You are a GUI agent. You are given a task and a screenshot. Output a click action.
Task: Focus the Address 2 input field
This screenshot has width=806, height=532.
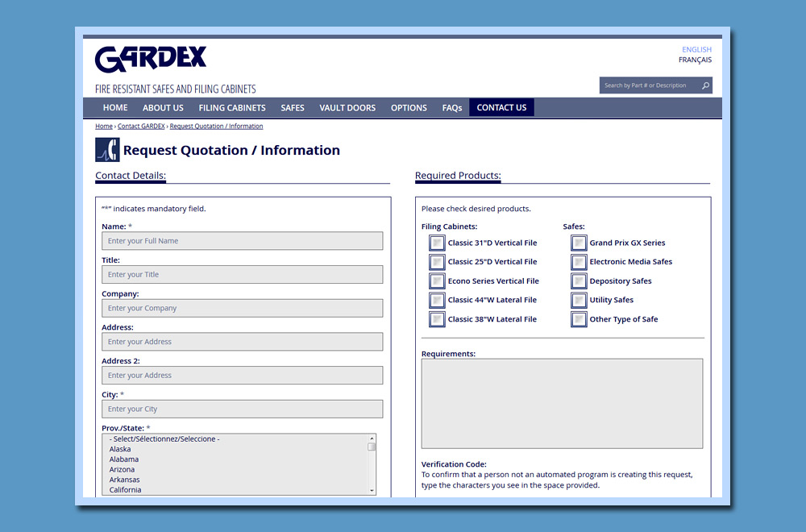coord(242,376)
